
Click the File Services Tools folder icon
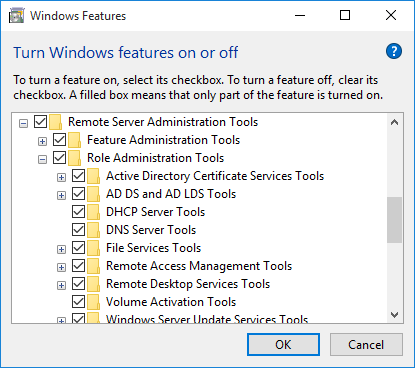pos(93,248)
